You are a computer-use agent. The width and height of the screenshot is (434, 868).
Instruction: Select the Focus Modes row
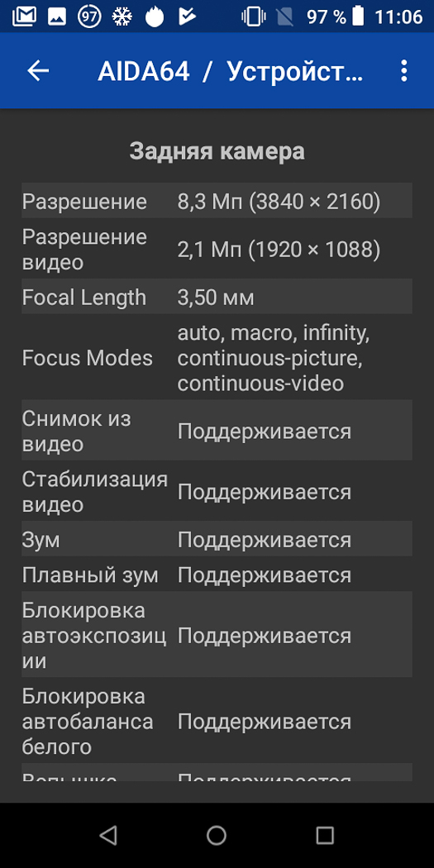[x=217, y=357]
